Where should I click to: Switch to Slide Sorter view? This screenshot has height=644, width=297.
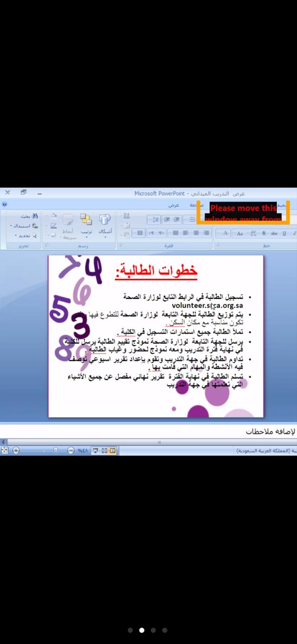pos(104,451)
